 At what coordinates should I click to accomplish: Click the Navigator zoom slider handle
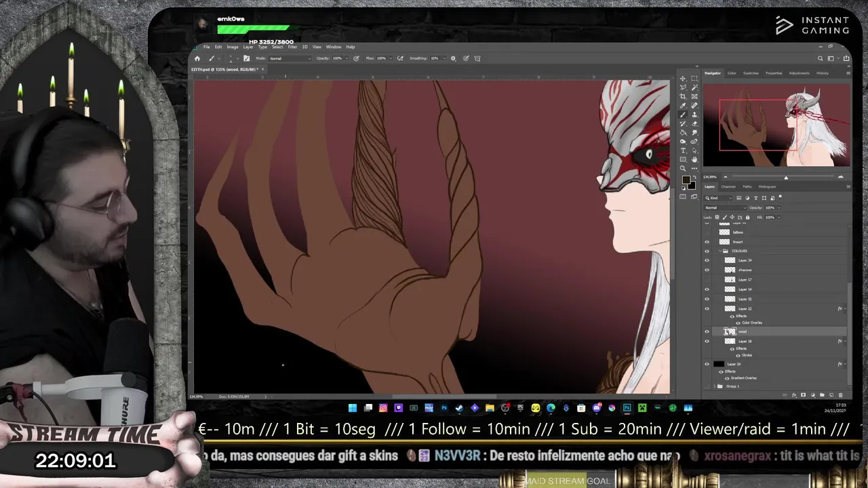point(786,178)
